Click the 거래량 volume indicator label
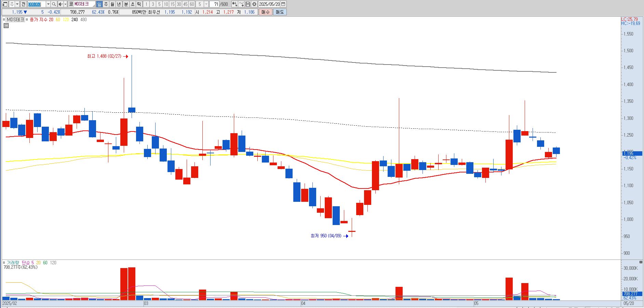The image size is (644, 308). point(13,263)
